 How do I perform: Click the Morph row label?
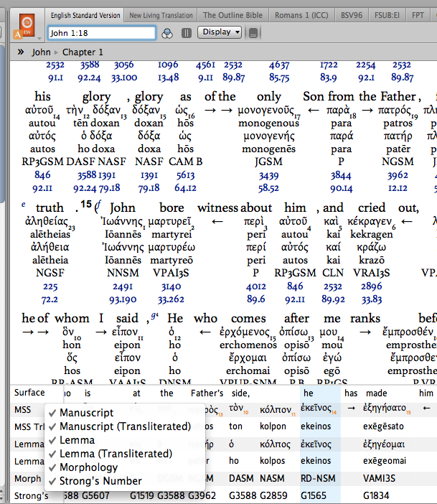28,479
